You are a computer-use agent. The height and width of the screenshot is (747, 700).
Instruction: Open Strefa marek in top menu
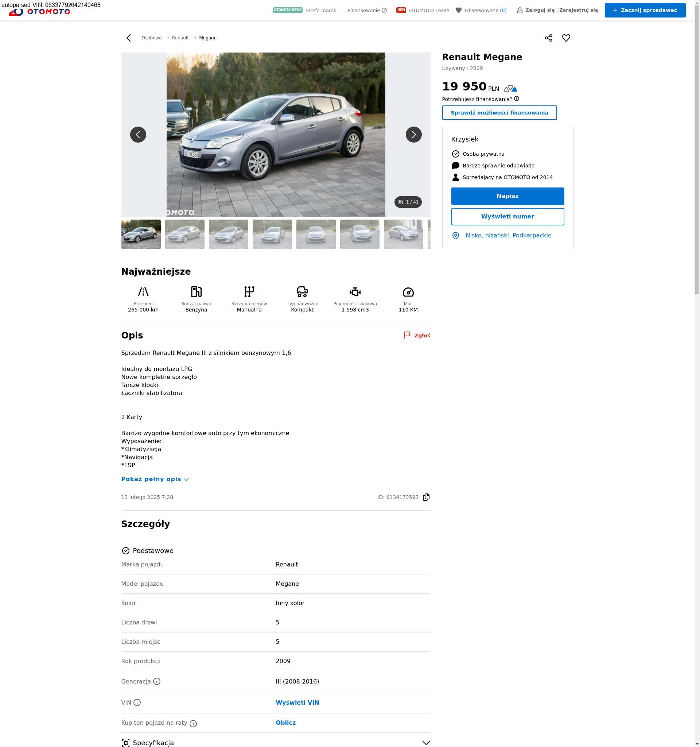click(320, 11)
